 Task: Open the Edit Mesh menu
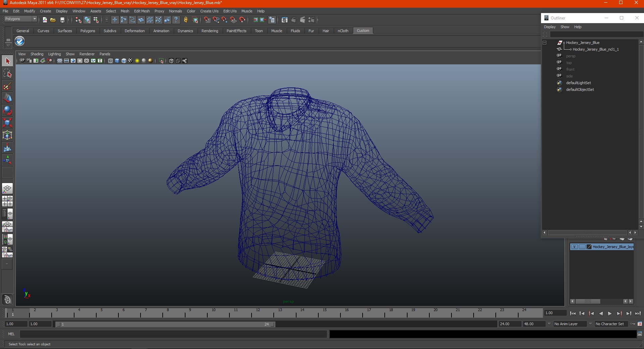[x=142, y=11]
